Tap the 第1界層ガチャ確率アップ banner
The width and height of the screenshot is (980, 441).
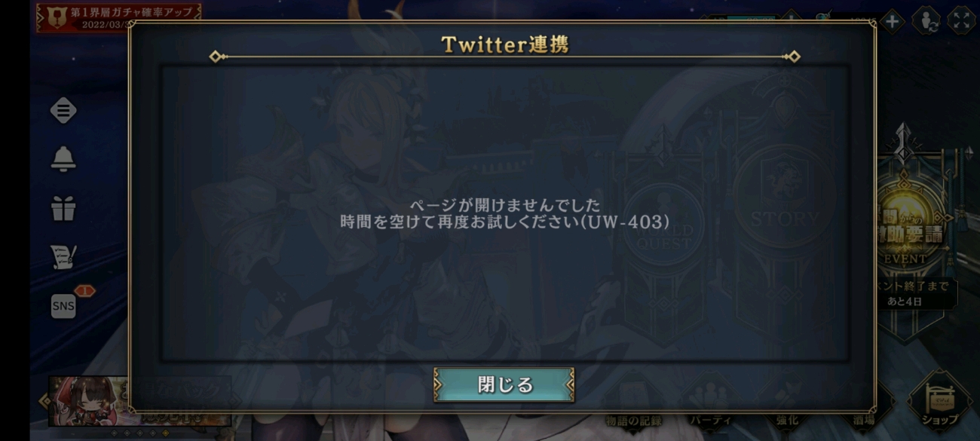[x=119, y=17]
